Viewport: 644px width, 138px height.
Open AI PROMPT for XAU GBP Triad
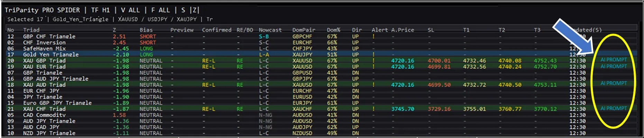[614, 60]
